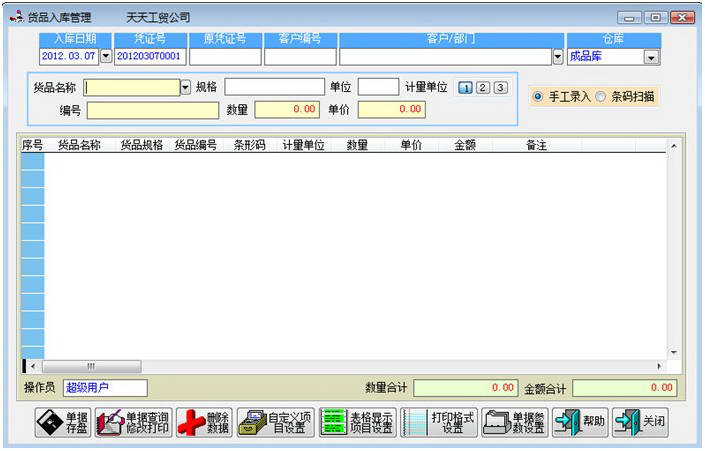Screen dimensions: 705x451
Task: Open 单据参数设置
Action: click(514, 423)
